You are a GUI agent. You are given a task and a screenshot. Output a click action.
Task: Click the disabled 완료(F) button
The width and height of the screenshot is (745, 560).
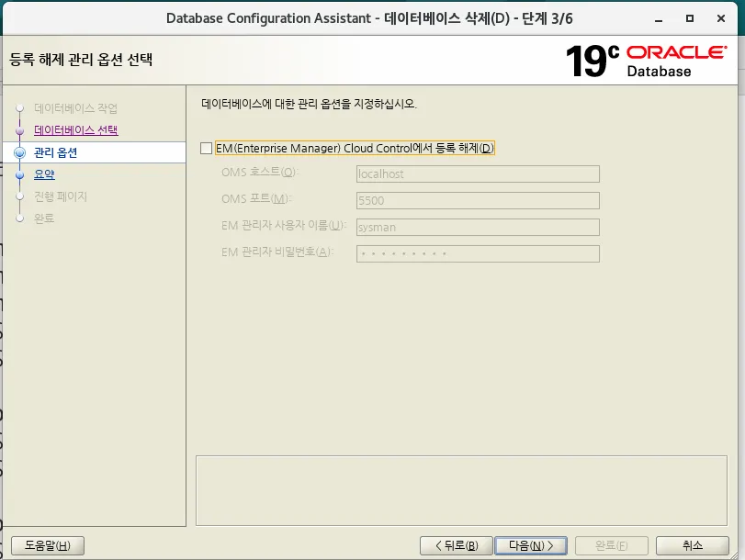[612, 545]
